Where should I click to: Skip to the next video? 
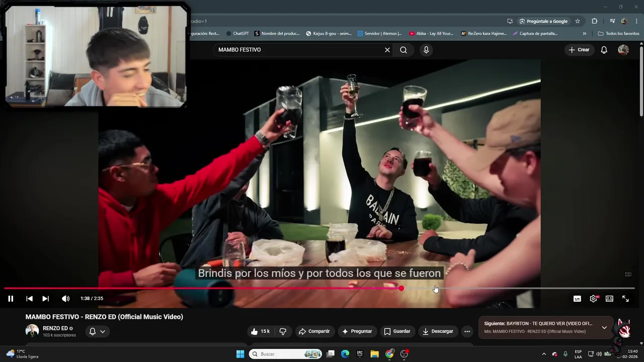click(45, 299)
